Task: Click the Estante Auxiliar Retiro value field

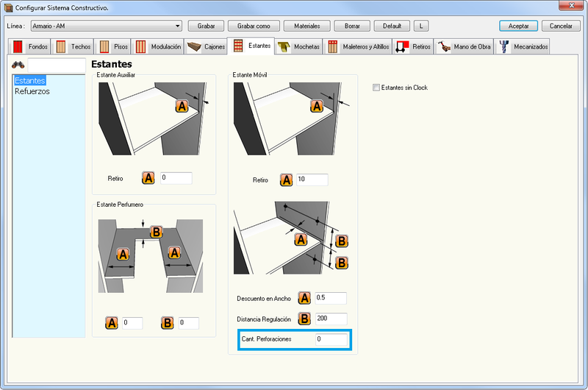Action: point(176,178)
